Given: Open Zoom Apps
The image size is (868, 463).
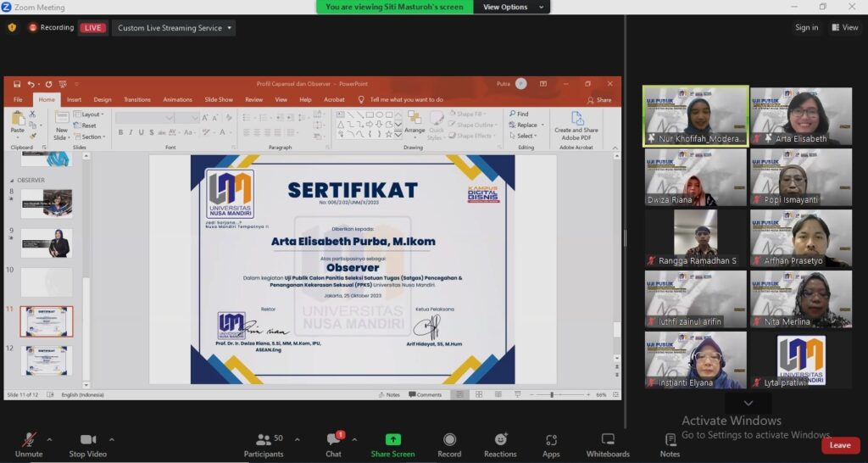Looking at the screenshot, I should click(551, 445).
